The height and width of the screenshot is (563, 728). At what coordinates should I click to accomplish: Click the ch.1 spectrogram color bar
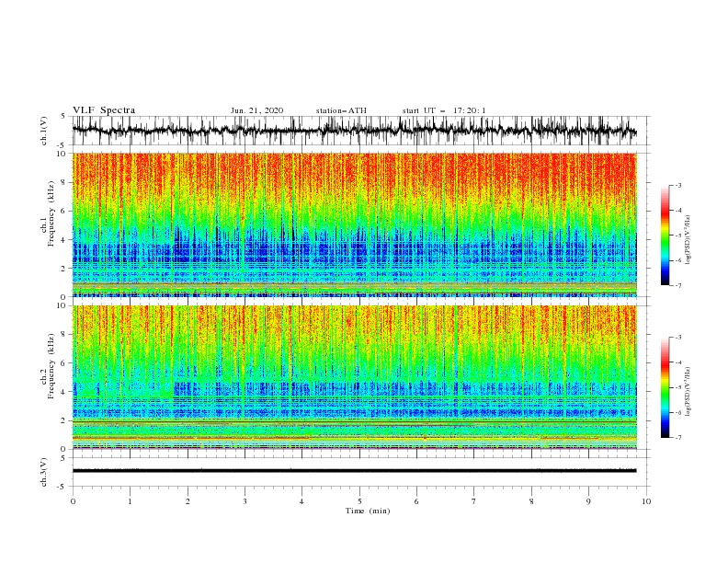665,235
